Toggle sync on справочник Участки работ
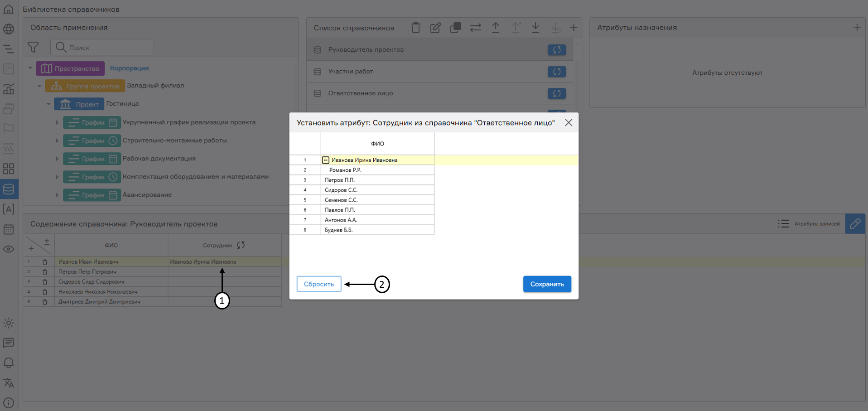868x411 pixels. (x=557, y=72)
